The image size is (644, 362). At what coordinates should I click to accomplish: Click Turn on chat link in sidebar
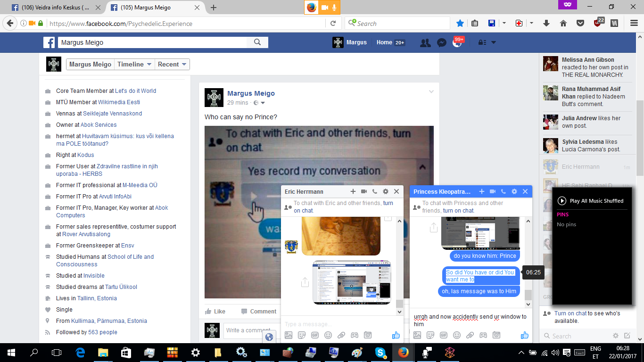(x=570, y=313)
